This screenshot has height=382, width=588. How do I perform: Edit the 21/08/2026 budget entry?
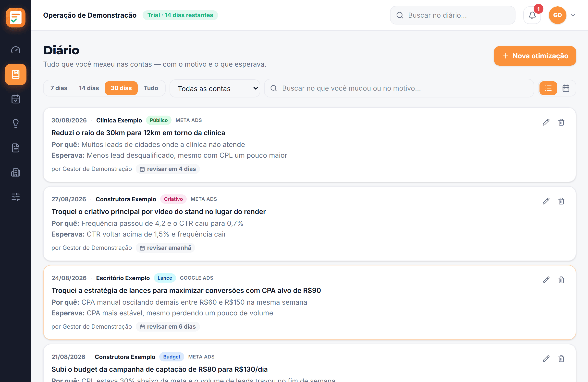point(546,358)
